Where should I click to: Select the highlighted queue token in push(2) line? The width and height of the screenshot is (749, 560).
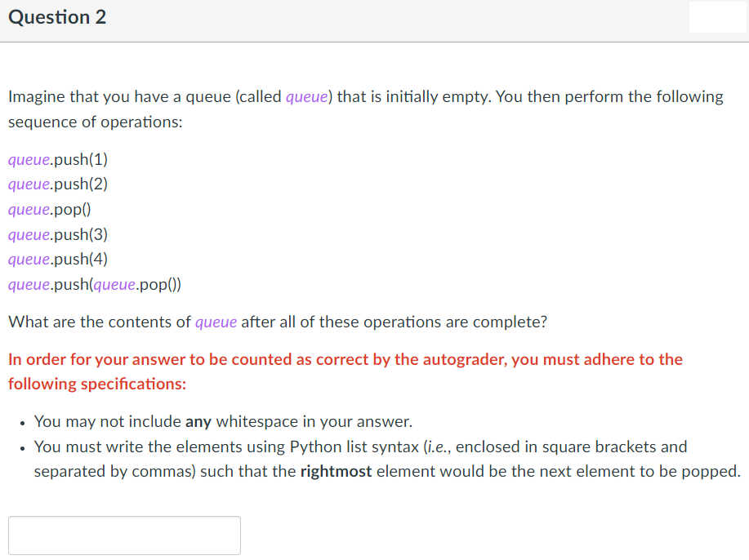28,184
